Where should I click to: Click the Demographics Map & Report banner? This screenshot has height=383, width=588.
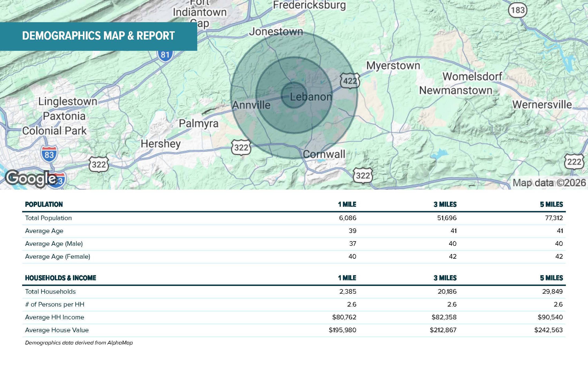[x=99, y=36]
